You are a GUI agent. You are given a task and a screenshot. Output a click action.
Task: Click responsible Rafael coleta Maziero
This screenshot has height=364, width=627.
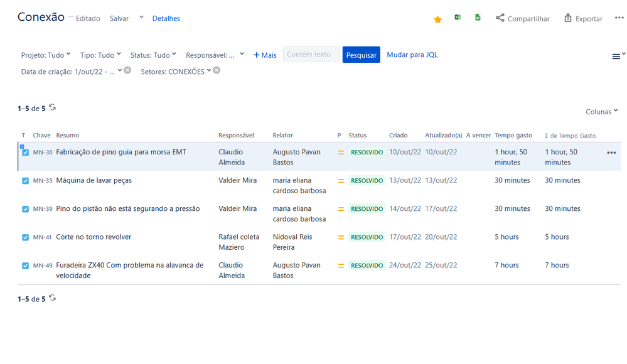click(x=238, y=242)
